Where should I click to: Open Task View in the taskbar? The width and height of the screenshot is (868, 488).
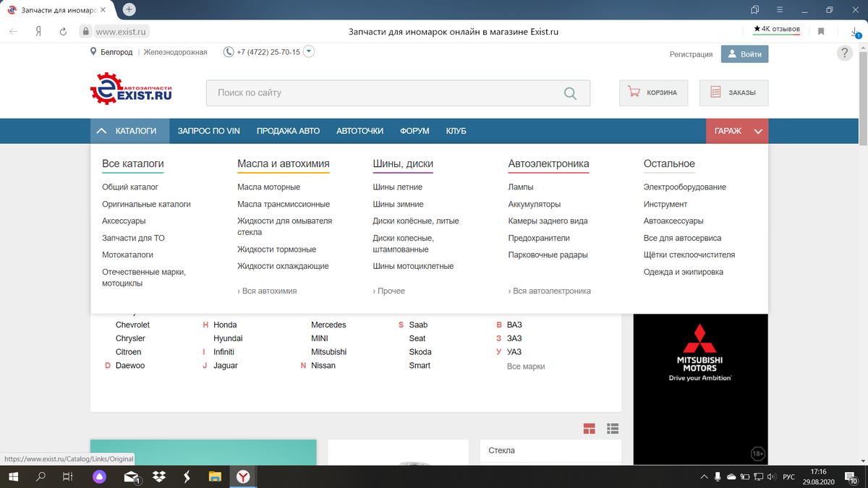click(67, 476)
